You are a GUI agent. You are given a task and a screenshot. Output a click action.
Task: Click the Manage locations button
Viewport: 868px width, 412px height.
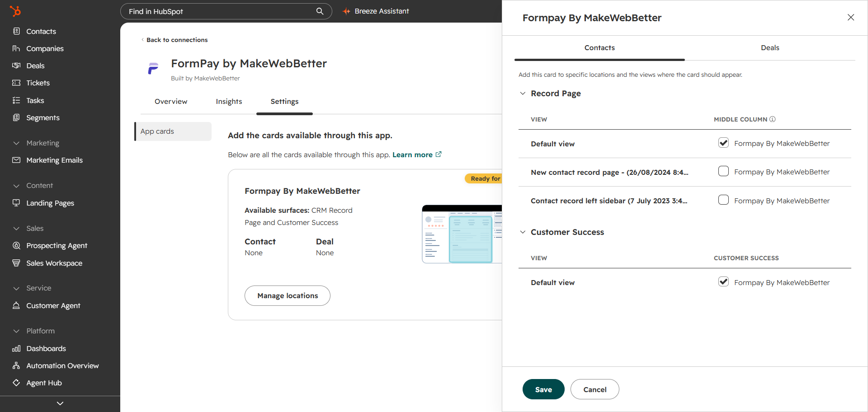[x=288, y=296]
